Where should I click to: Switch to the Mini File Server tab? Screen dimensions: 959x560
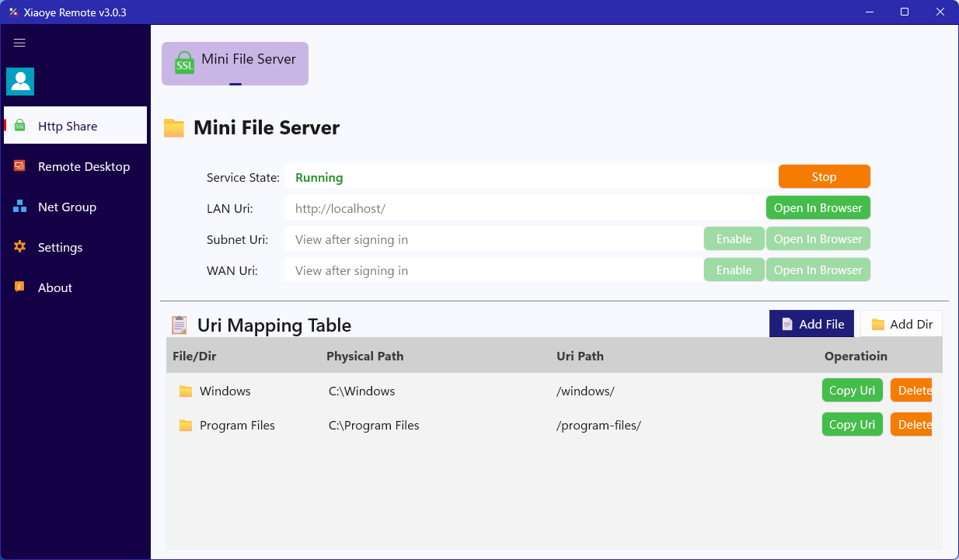(235, 64)
